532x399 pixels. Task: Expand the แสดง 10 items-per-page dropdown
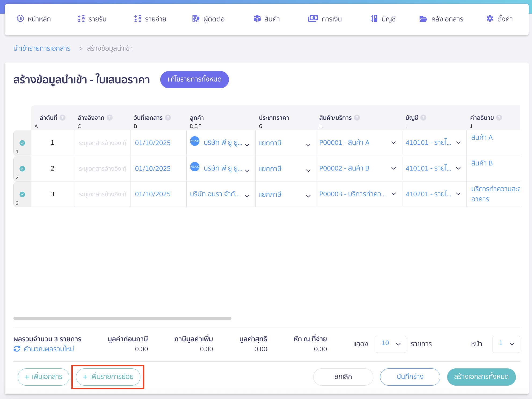coord(390,344)
